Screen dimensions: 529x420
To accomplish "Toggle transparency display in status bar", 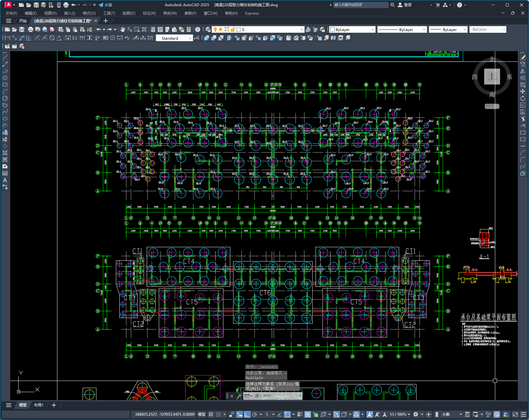I will [x=307, y=414].
